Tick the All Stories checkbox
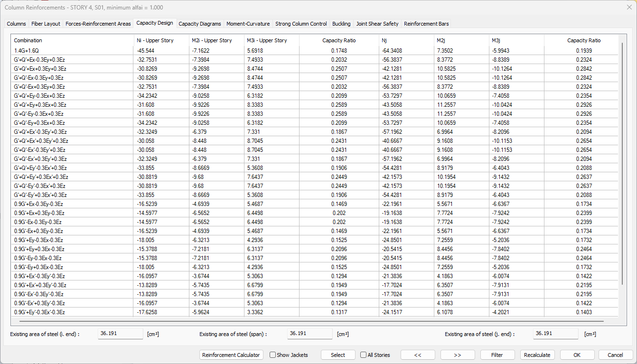This screenshot has width=637, height=364. coord(364,355)
